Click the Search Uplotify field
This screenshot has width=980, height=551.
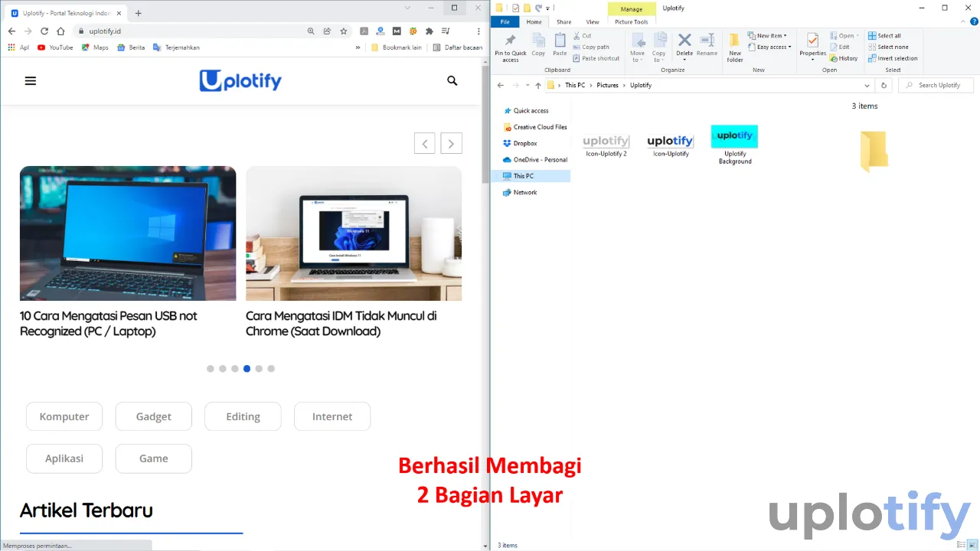(936, 85)
